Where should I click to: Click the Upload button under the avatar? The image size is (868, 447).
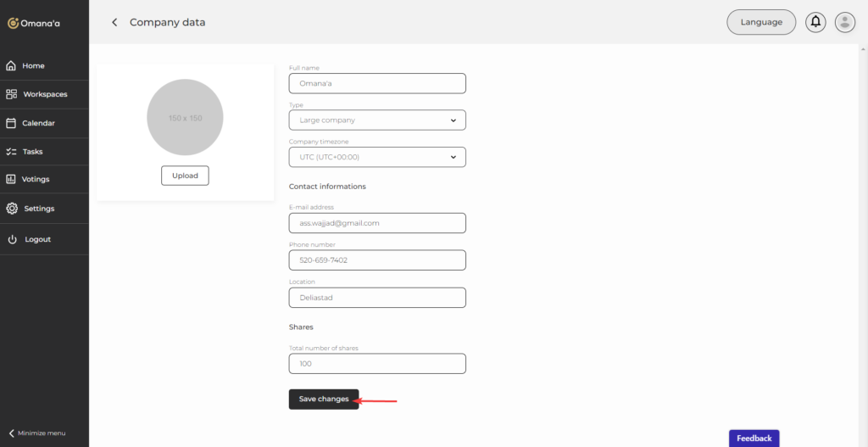point(185,176)
